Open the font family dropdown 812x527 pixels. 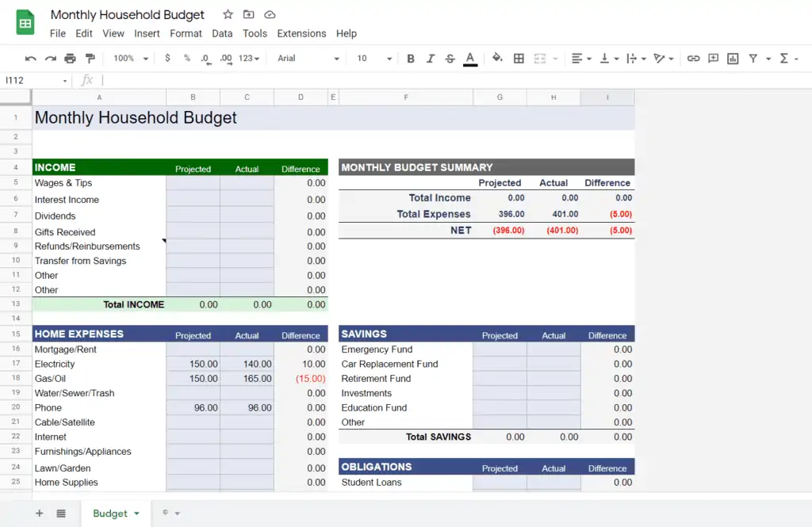pos(309,58)
